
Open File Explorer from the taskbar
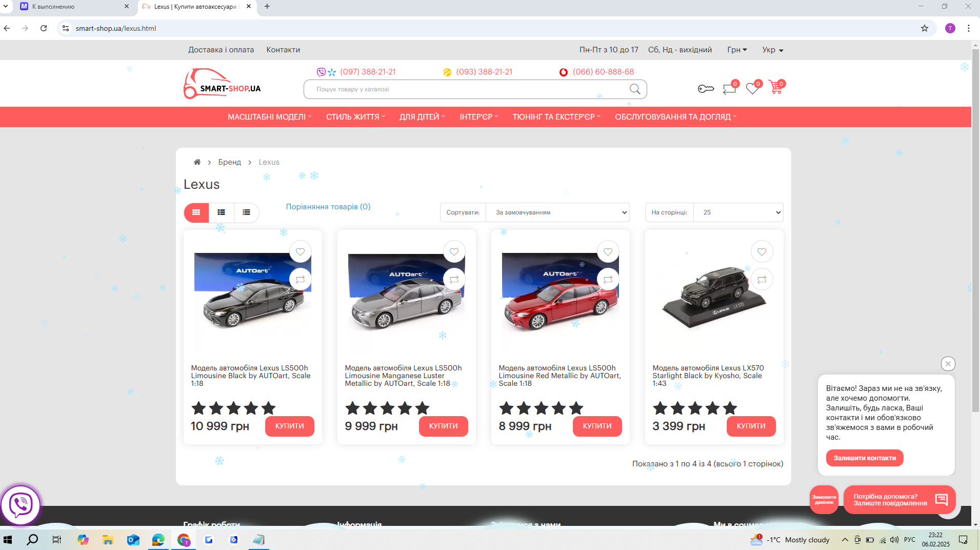[108, 540]
